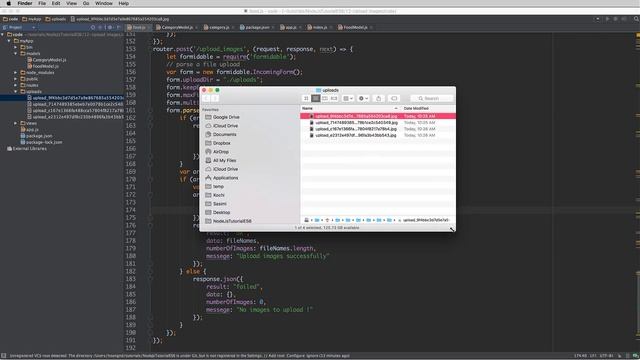This screenshot has width=640, height=360.
Task: Open the Finder menu in menu bar
Action: 25,3
